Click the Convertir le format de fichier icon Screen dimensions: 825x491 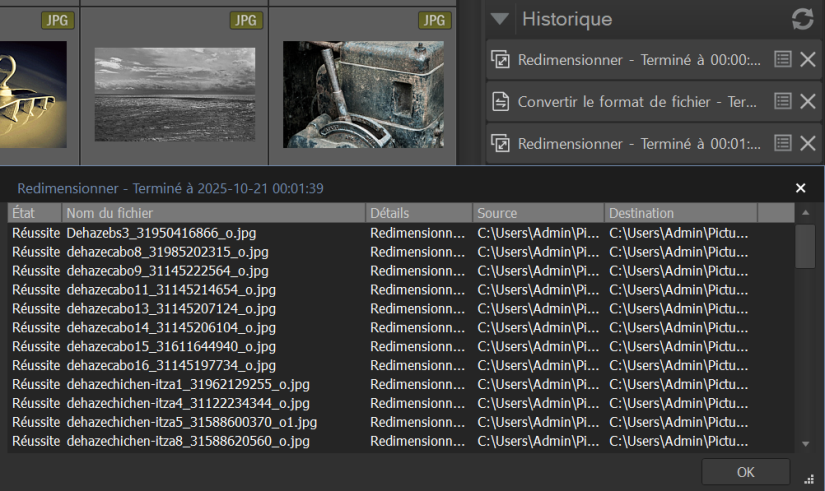click(501, 102)
